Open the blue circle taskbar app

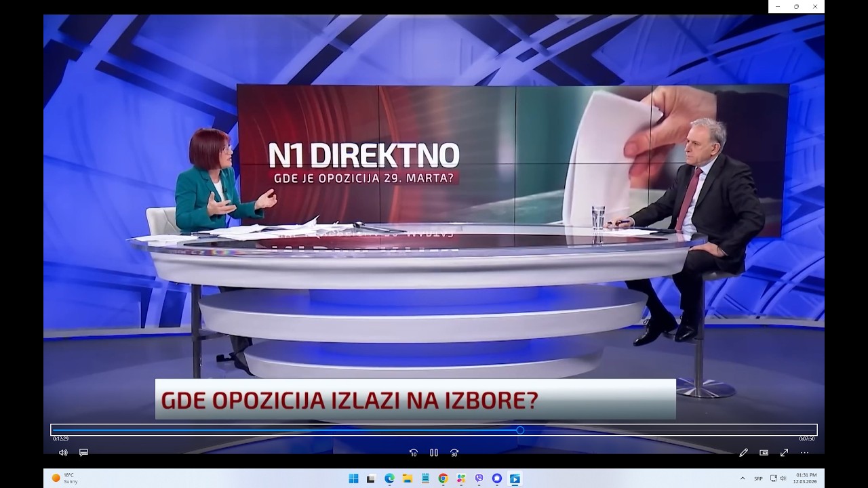click(497, 479)
